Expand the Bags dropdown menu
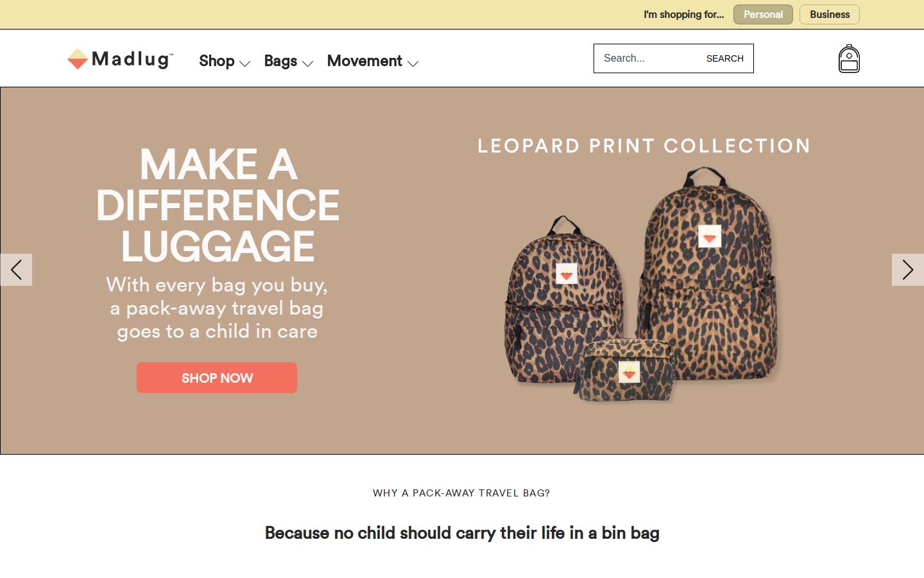 click(288, 61)
